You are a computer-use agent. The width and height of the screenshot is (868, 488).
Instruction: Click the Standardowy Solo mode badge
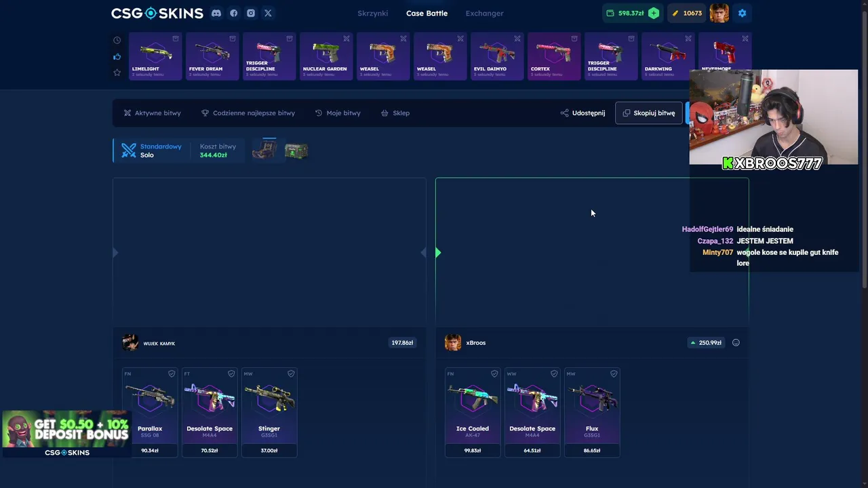point(151,150)
